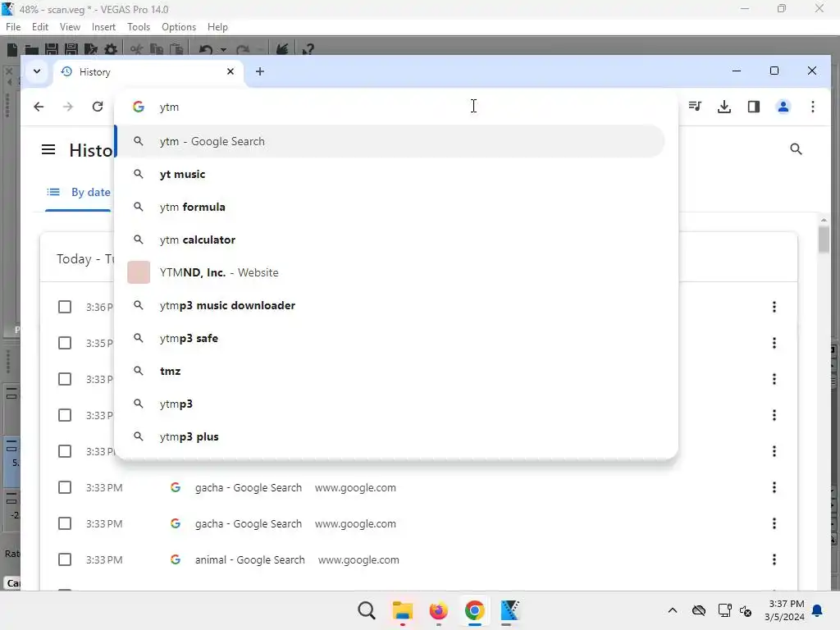Open actions menu for animal search entry
Viewport: 840px width, 630px height.
click(x=774, y=559)
